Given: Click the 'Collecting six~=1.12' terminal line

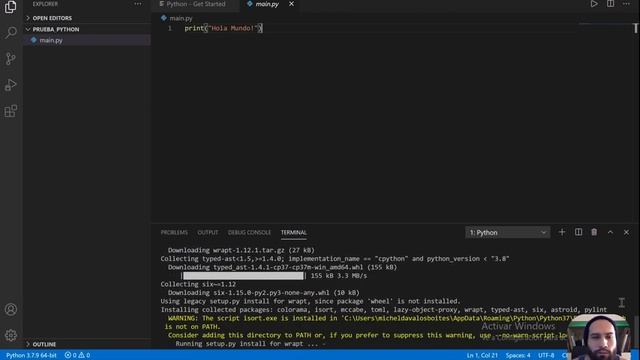Looking at the screenshot, I should click(198, 284).
